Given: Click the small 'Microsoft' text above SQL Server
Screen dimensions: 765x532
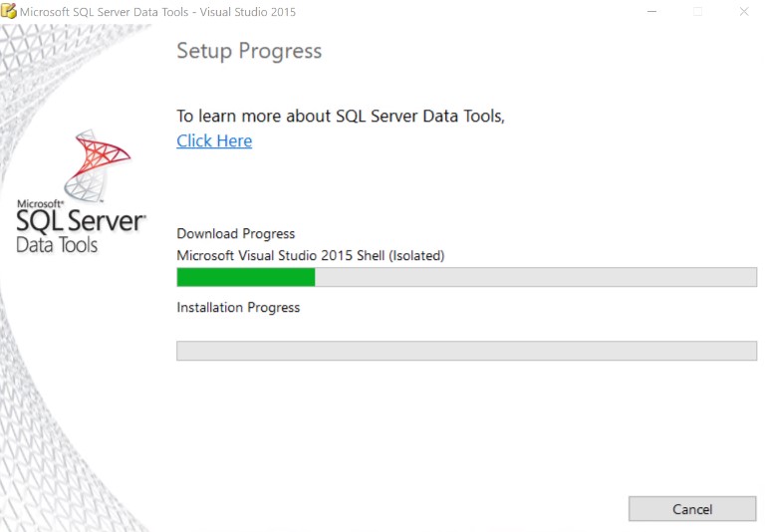Looking at the screenshot, I should (34, 203).
